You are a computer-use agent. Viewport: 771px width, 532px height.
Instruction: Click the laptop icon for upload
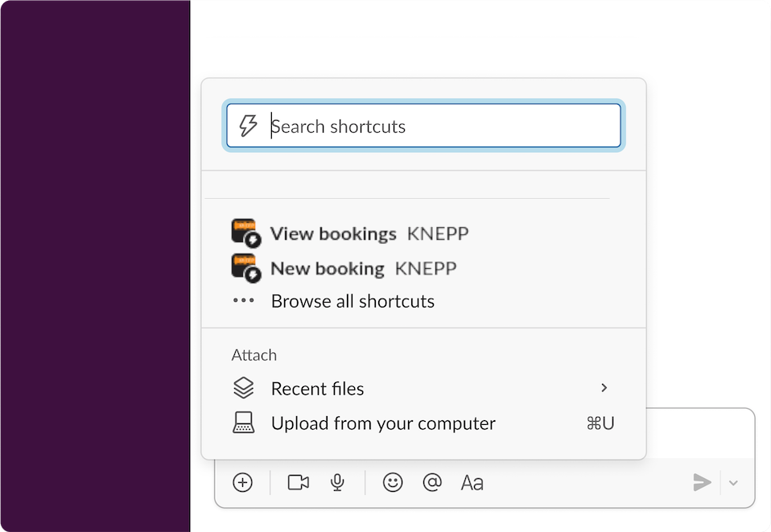(x=244, y=423)
